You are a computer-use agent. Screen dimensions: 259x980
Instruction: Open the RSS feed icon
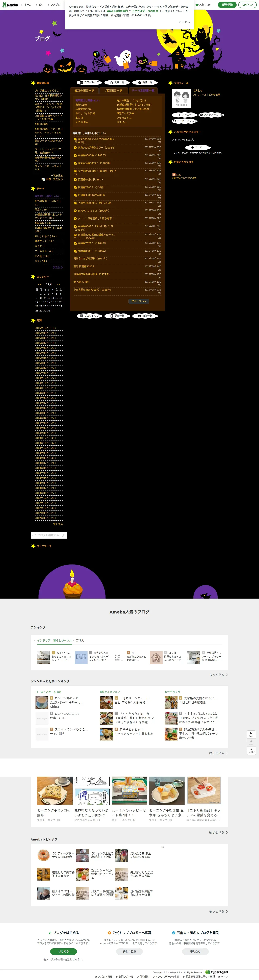click(x=174, y=175)
